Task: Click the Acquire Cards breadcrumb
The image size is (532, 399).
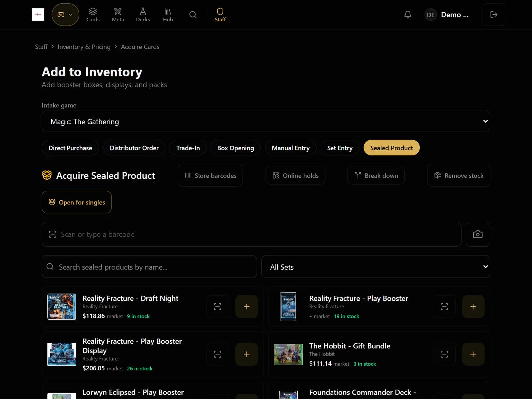Action: click(x=140, y=47)
